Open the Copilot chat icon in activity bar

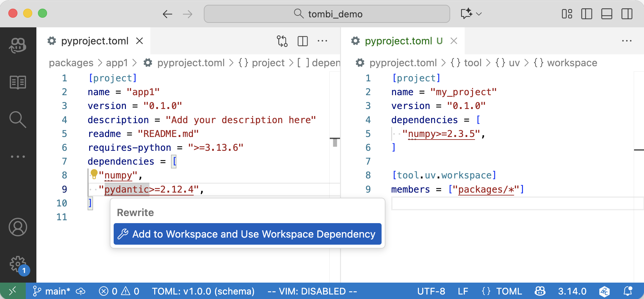tap(18, 45)
